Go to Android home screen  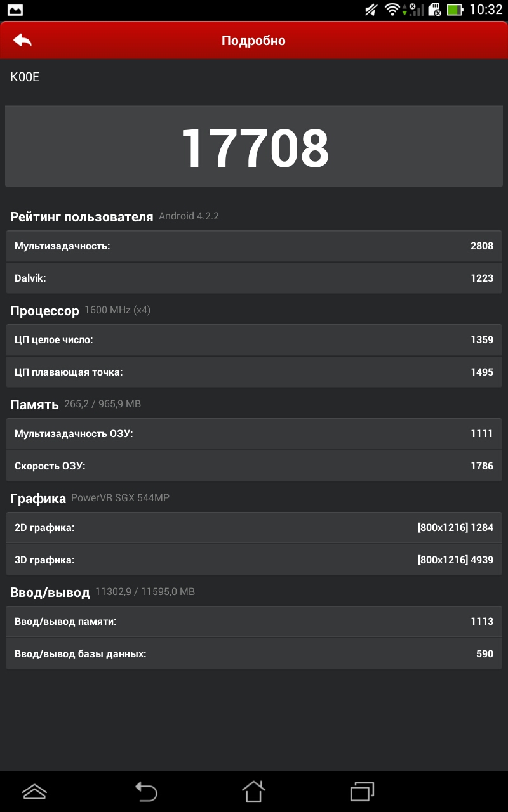(x=253, y=791)
